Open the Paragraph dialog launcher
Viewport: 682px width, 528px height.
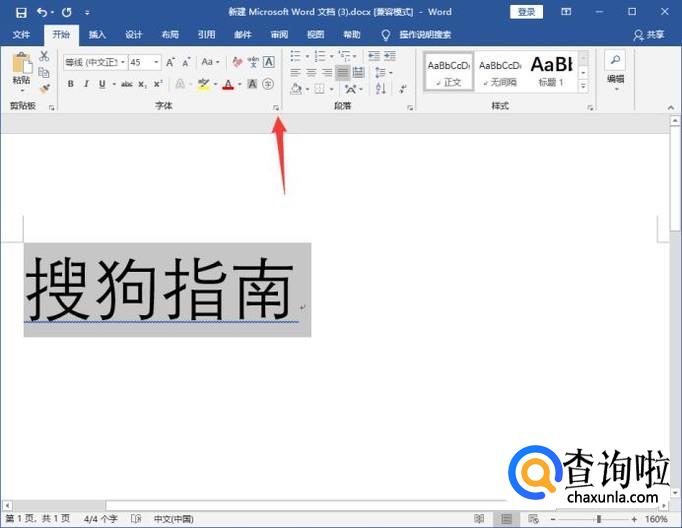pos(410,107)
